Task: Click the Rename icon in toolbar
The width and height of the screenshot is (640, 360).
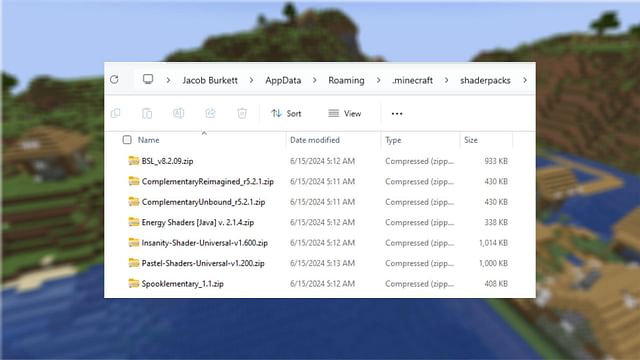Action: pos(178,113)
